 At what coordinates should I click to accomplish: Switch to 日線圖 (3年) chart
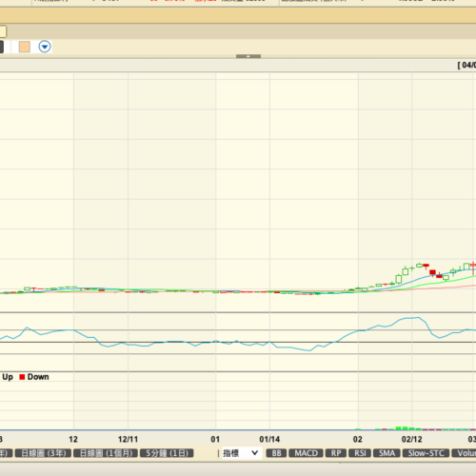click(x=43, y=453)
